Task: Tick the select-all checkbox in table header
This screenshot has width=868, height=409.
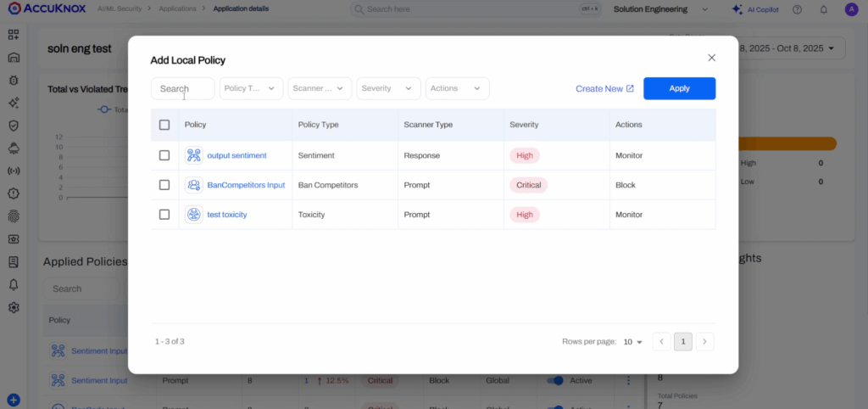Action: (x=164, y=125)
